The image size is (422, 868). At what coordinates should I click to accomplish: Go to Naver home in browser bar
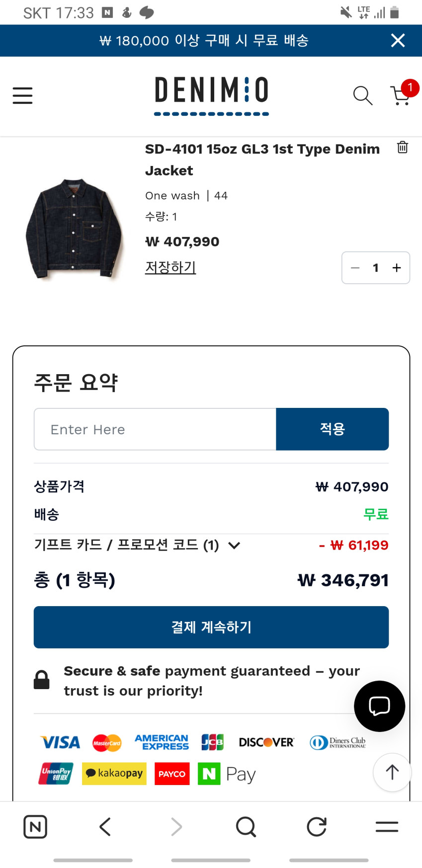tap(35, 827)
